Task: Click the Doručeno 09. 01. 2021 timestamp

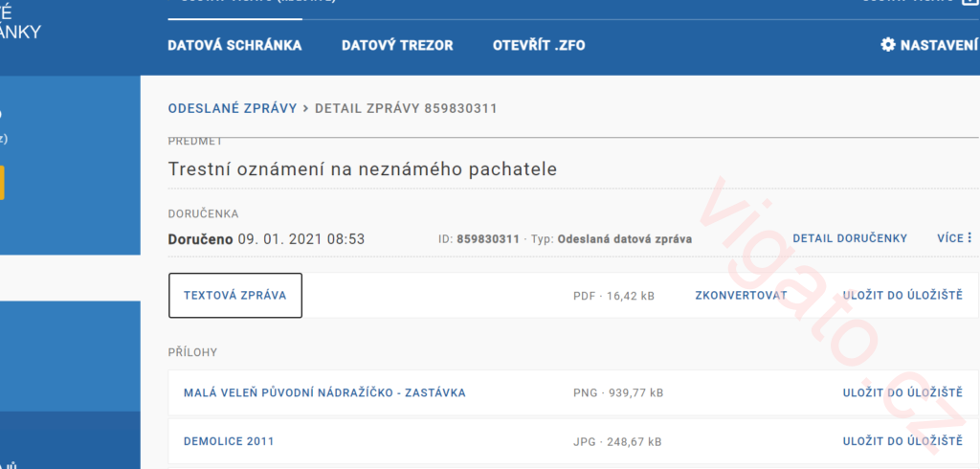Action: tap(266, 238)
